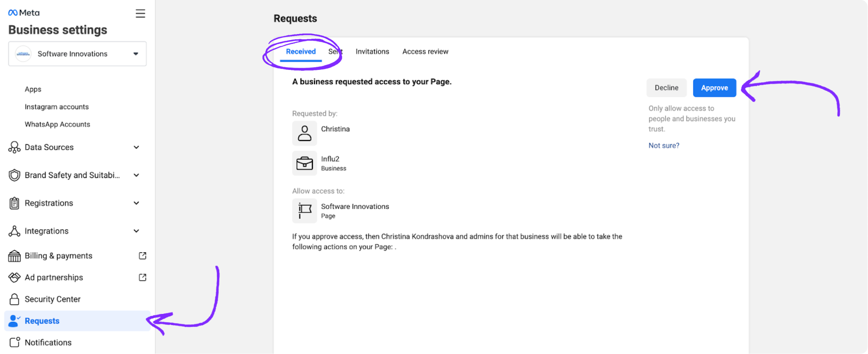Switch to the Invitations tab

pos(372,52)
